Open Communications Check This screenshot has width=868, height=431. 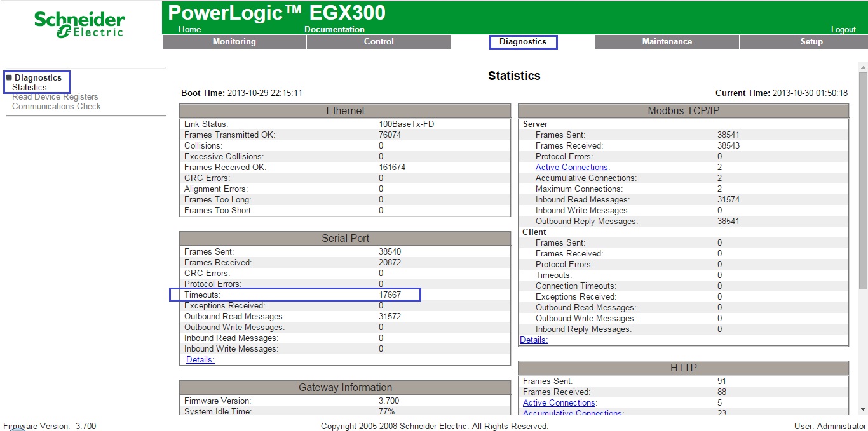point(57,106)
